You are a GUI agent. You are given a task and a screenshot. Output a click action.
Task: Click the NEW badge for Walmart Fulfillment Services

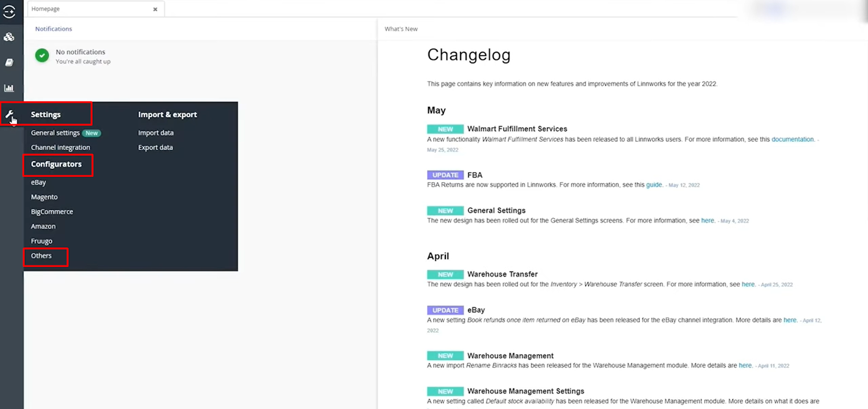click(x=445, y=129)
